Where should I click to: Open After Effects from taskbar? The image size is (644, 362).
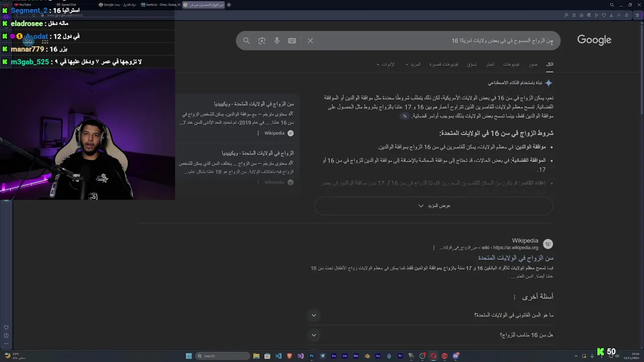pyautogui.click(x=345, y=356)
